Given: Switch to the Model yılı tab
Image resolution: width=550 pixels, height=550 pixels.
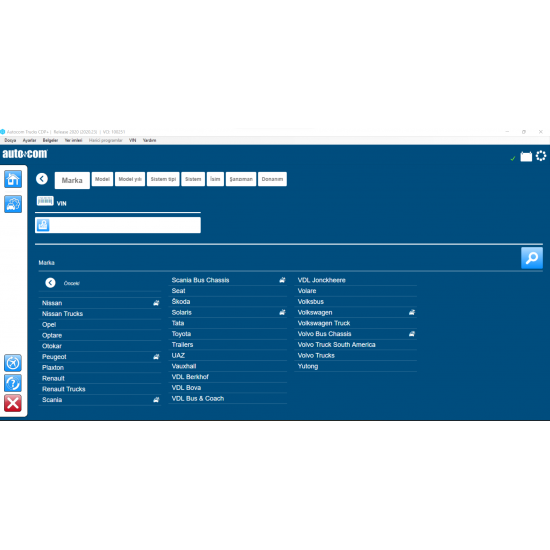Looking at the screenshot, I should tap(130, 179).
